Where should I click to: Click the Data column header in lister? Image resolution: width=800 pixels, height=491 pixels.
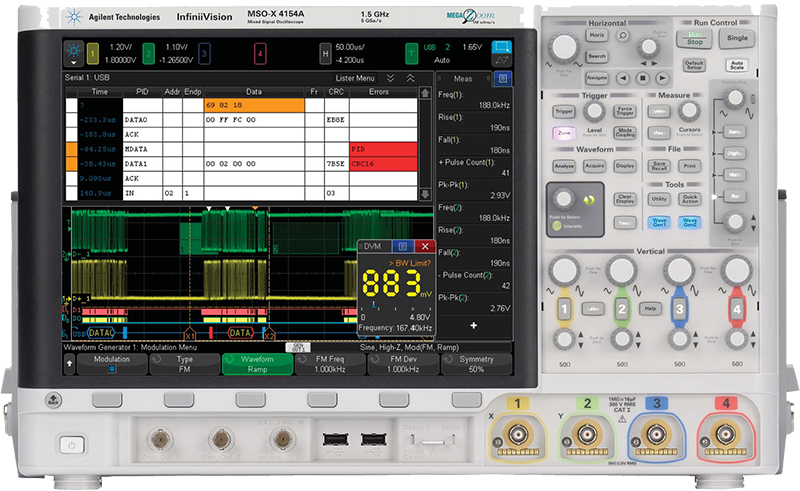point(254,92)
